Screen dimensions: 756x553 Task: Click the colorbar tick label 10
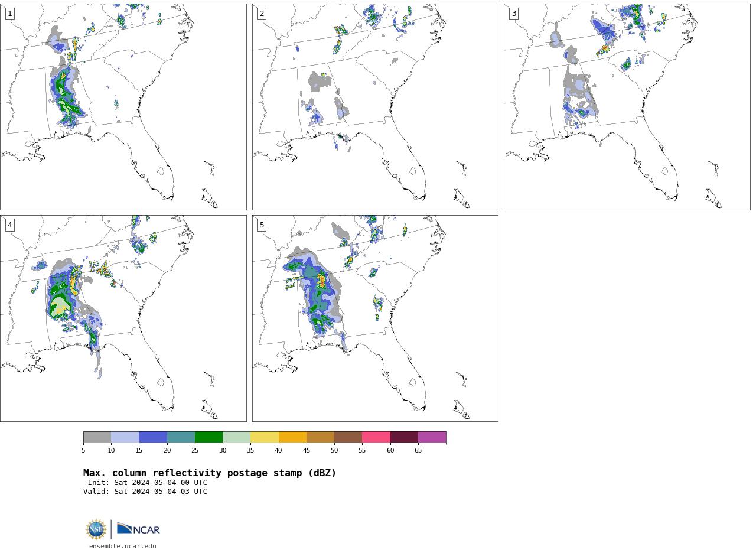coord(111,451)
